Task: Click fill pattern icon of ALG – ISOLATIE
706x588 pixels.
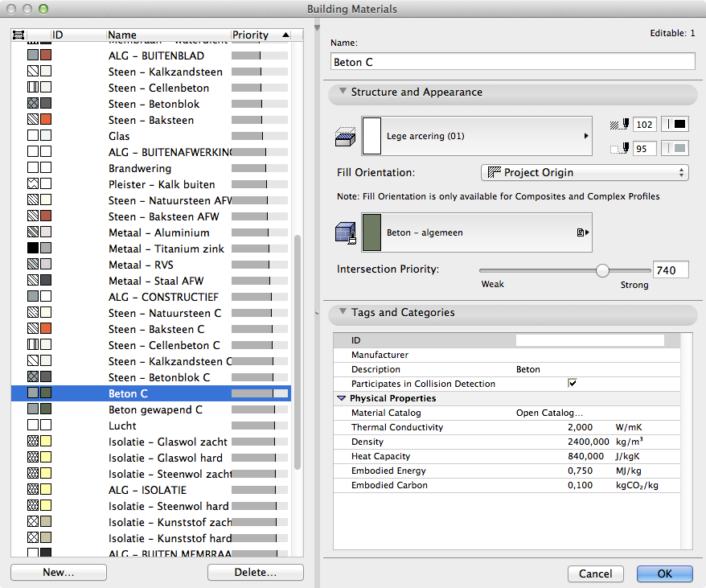Action: pos(33,489)
